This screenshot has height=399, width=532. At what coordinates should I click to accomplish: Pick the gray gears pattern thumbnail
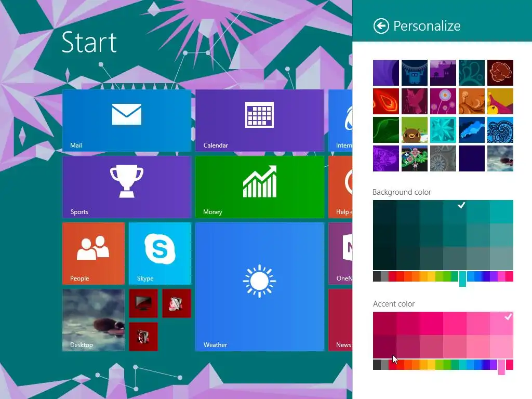(443, 158)
